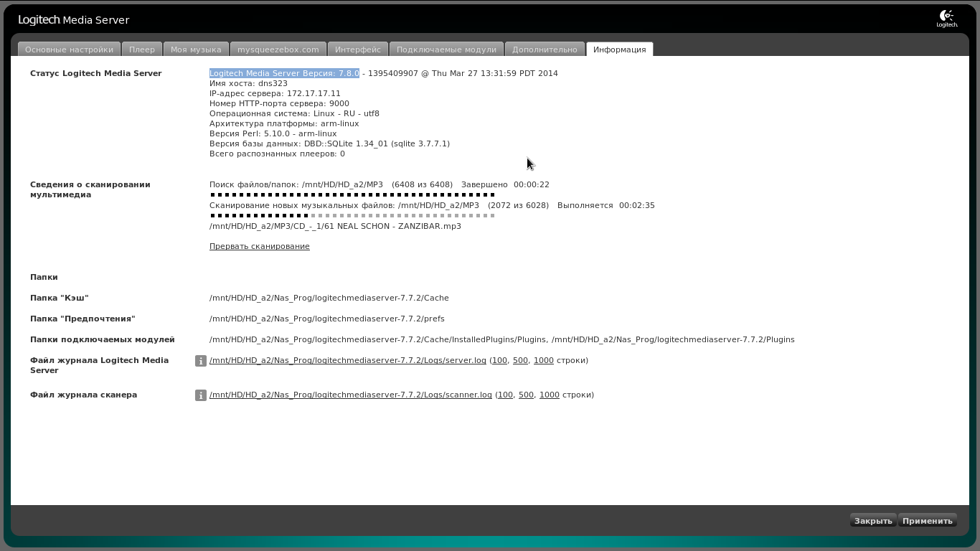Click the new music files scanning progress bar

(x=352, y=215)
